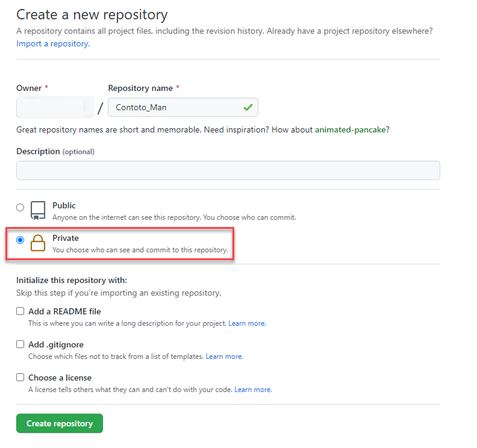Click the Private lock icon
Image resolution: width=477 pixels, height=448 pixels.
click(38, 243)
